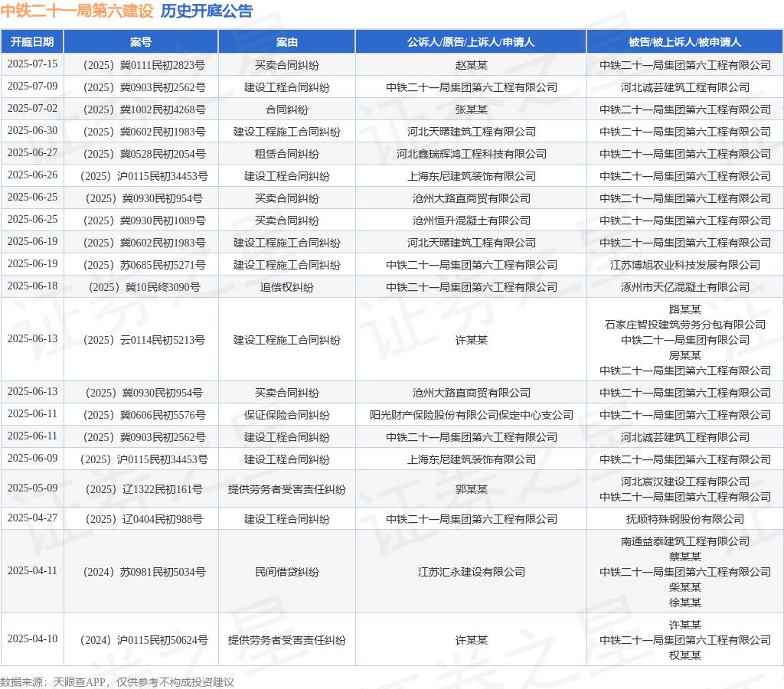Click the 开庭日期 column header

[x=32, y=42]
